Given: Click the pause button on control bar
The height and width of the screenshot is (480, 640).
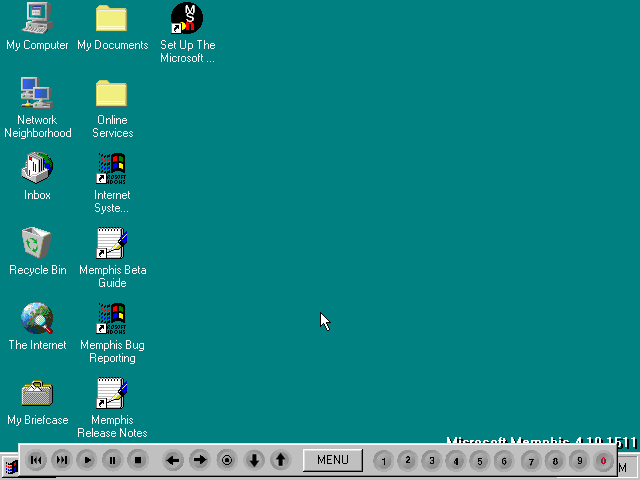Looking at the screenshot, I should 112,460.
